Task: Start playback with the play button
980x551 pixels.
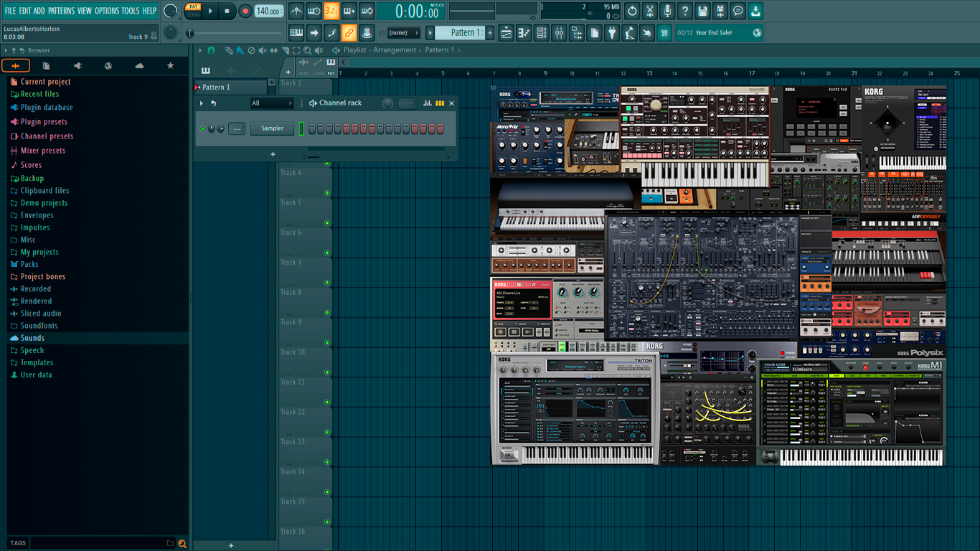Action: [x=210, y=11]
